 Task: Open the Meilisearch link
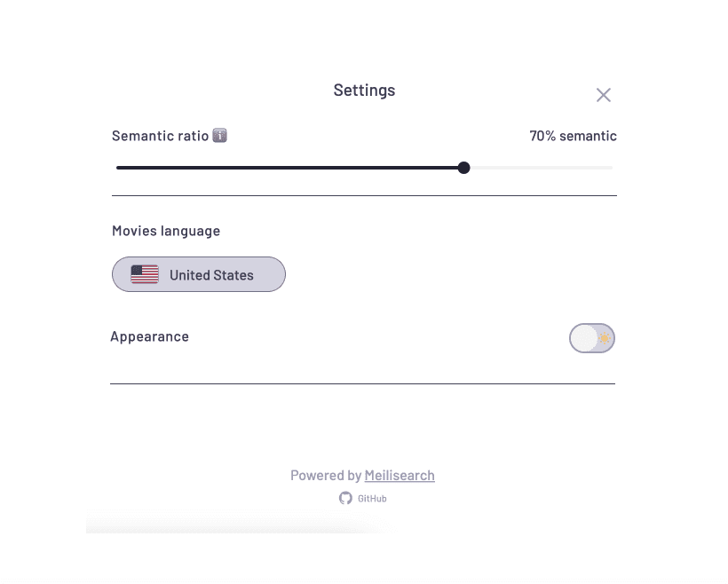point(400,476)
